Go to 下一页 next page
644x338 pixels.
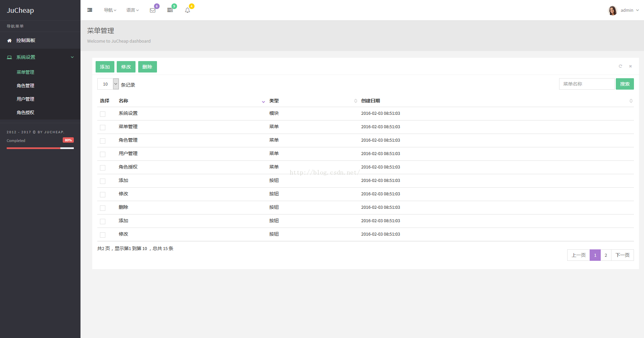(x=623, y=255)
